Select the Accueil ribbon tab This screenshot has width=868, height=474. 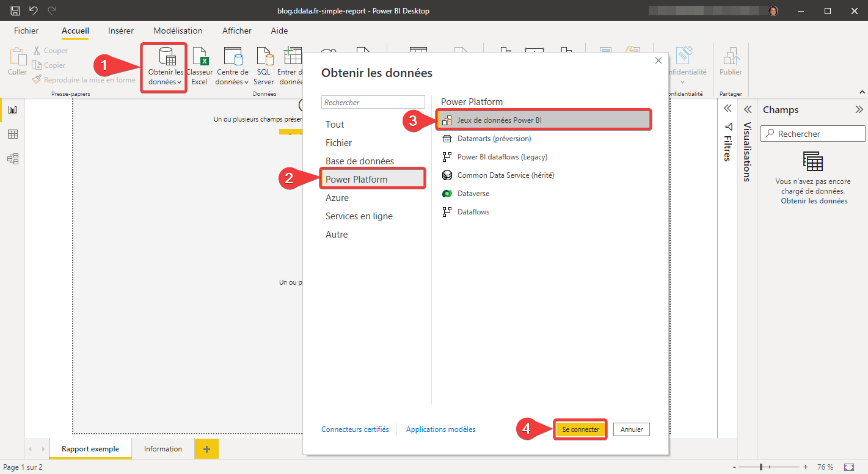tap(75, 31)
